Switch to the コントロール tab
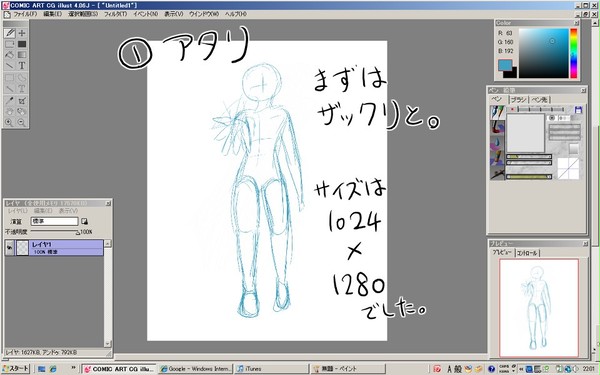This screenshot has height=375, width=600. [527, 253]
